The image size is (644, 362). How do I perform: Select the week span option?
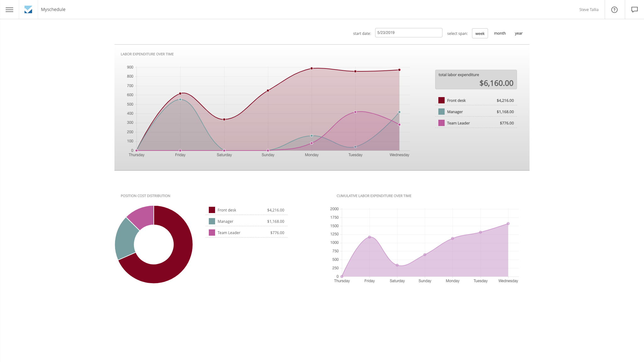coord(480,34)
